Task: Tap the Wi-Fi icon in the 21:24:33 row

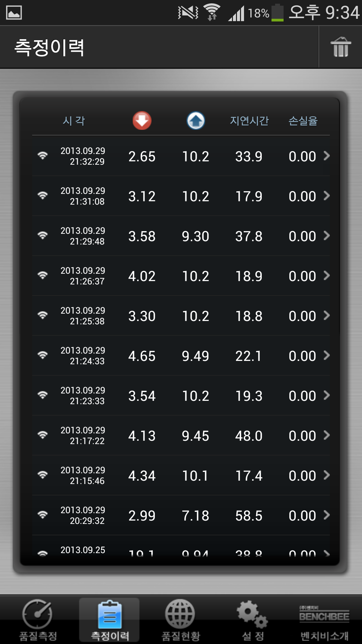Action: pos(43,355)
